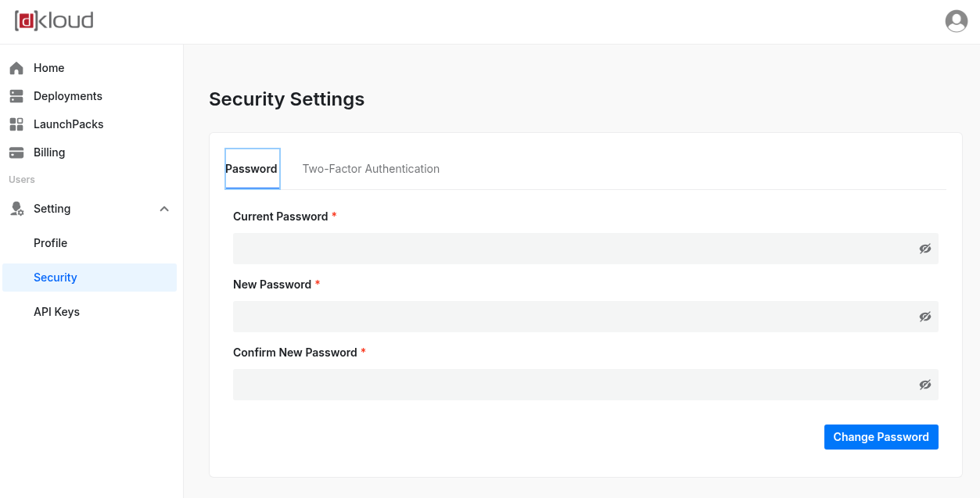This screenshot has width=980, height=498.
Task: Click the dkloud logo
Action: pyautogui.click(x=53, y=21)
